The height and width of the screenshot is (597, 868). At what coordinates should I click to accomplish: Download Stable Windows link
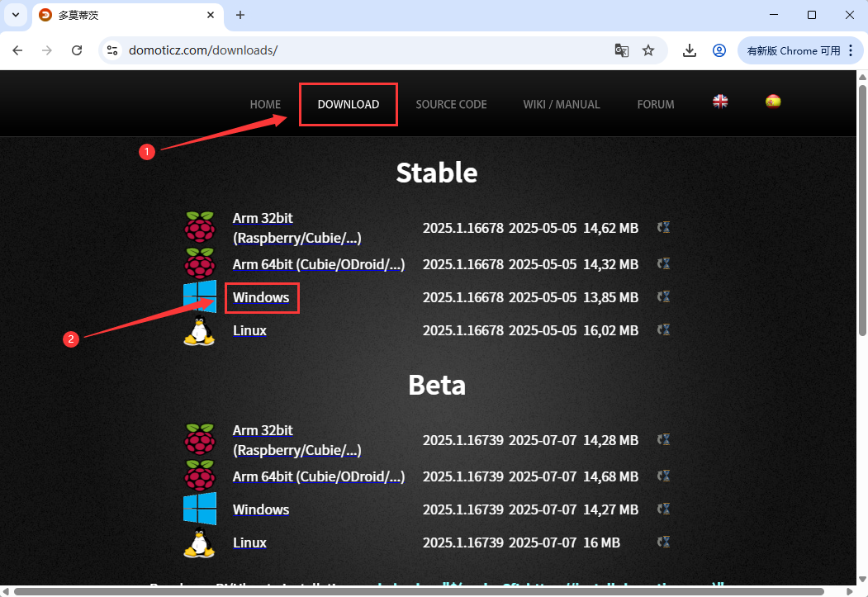click(x=261, y=297)
